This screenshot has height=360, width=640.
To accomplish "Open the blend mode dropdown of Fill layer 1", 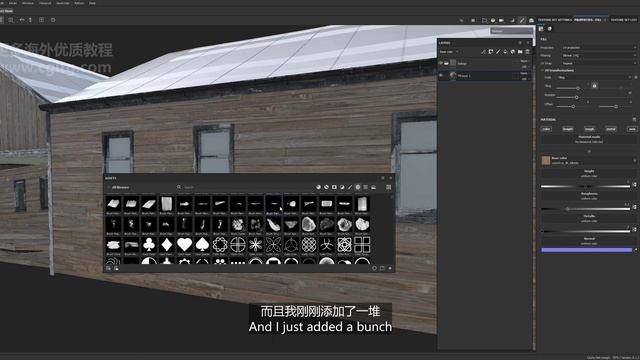I will pyautogui.click(x=524, y=73).
